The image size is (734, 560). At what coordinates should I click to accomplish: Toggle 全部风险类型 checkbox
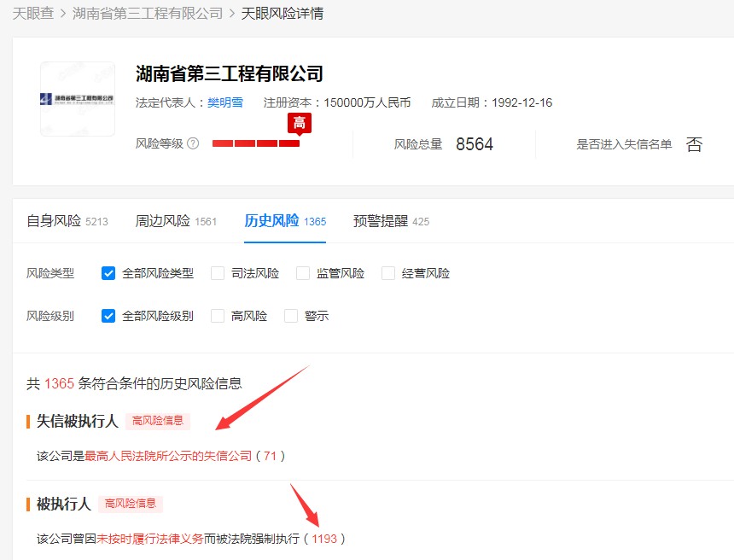point(108,273)
